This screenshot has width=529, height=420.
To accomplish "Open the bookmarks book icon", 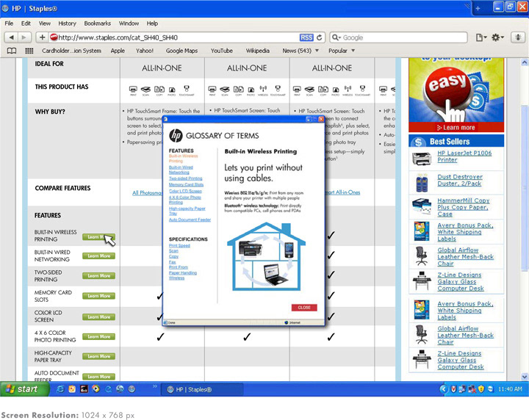I will click(x=12, y=51).
